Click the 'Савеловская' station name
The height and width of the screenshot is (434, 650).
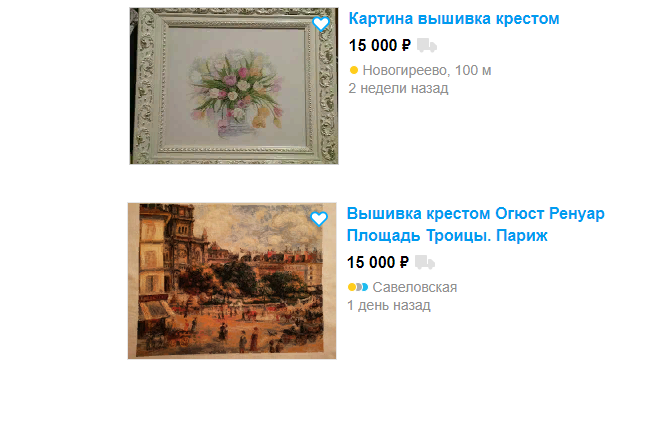[415, 287]
